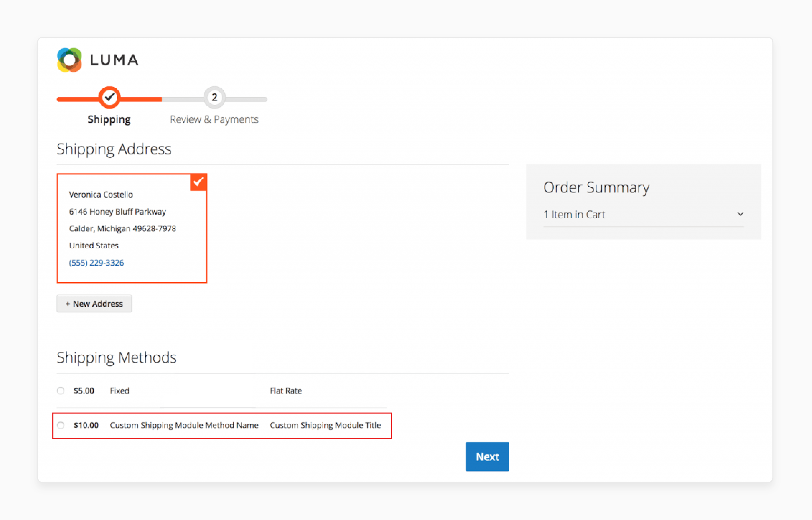The height and width of the screenshot is (520, 812).
Task: Click the Order Summary heading
Action: point(596,188)
